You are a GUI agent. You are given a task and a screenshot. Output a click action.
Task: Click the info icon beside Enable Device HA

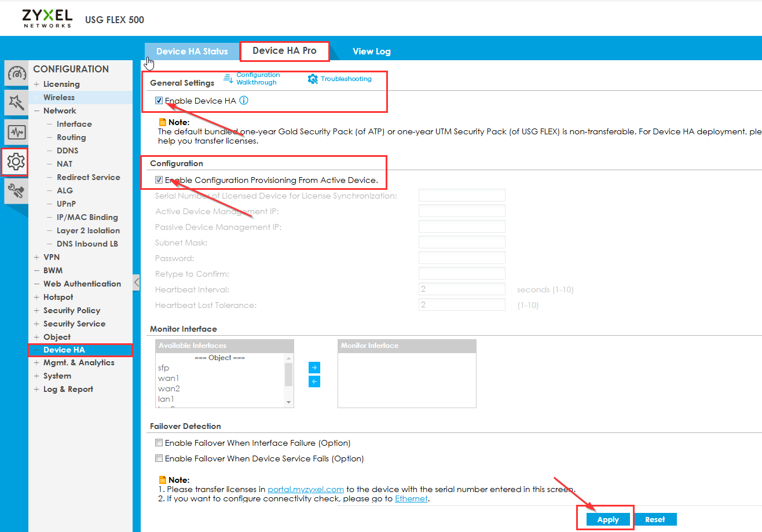coord(244,100)
